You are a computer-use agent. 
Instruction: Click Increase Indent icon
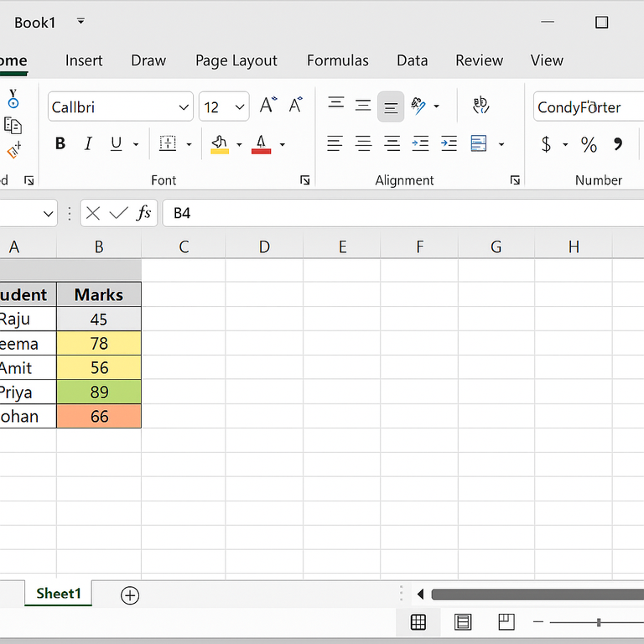449,143
